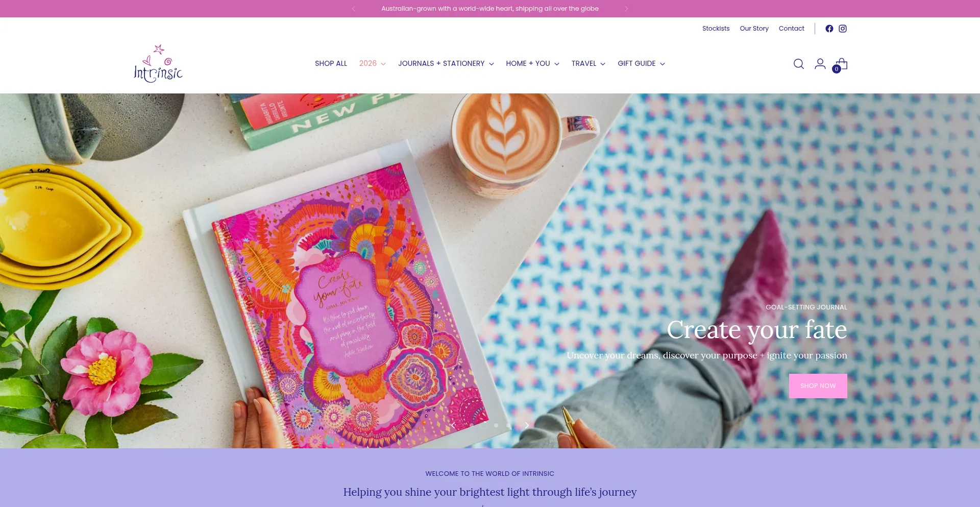Screen dimensions: 980x507
Task: Open the account profile icon
Action: [x=820, y=64]
